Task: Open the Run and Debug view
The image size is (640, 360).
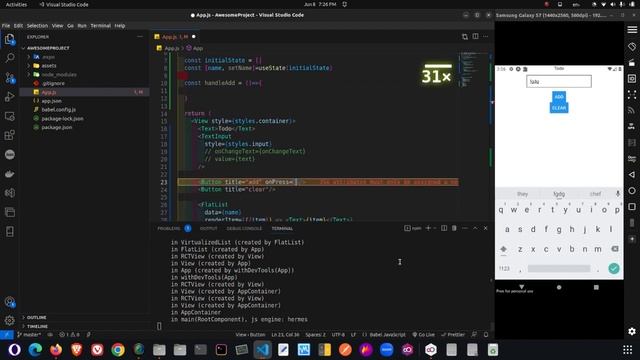Action: [10, 97]
